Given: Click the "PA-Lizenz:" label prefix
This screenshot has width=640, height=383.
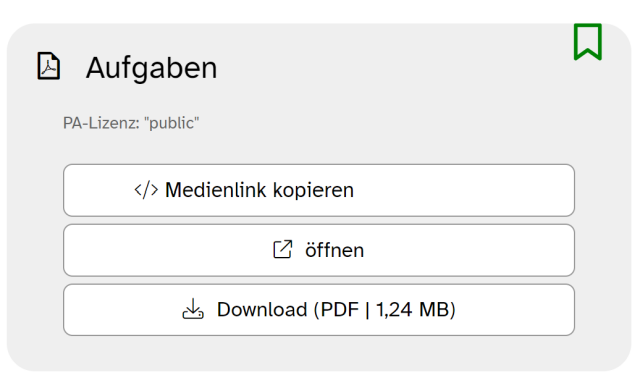Looking at the screenshot, I should (x=101, y=123).
